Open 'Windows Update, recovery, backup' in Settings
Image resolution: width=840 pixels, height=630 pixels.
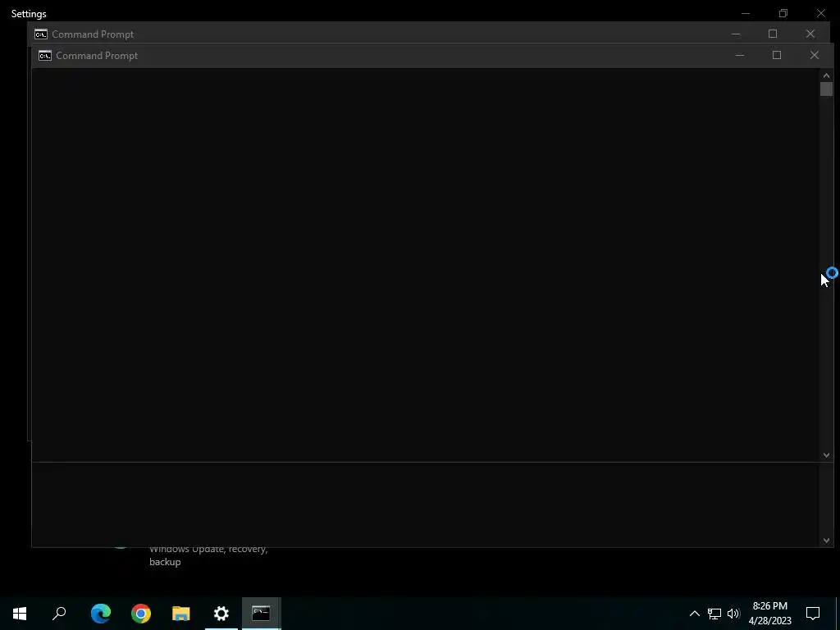[208, 555]
